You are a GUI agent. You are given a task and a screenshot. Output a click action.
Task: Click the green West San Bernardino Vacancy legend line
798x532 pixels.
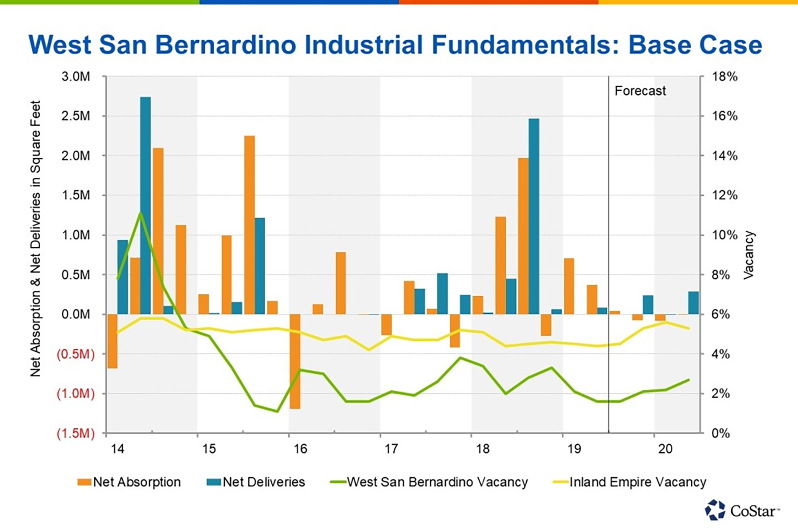(x=337, y=482)
